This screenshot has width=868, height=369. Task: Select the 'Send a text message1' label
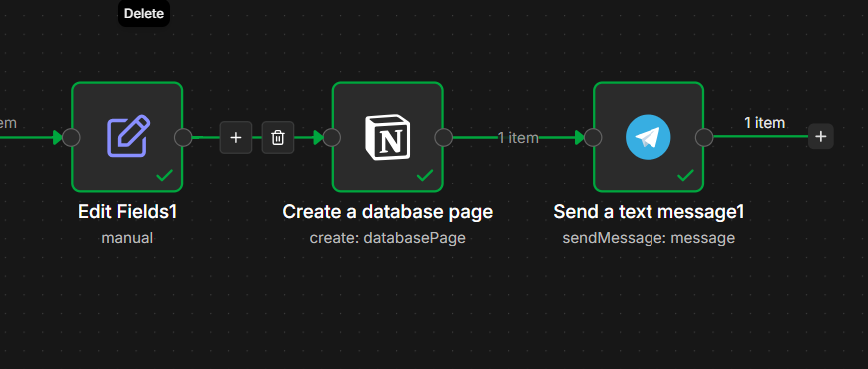coord(649,212)
